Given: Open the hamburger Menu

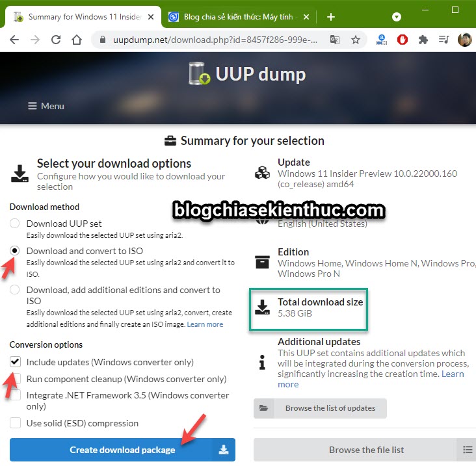Looking at the screenshot, I should click(x=46, y=106).
